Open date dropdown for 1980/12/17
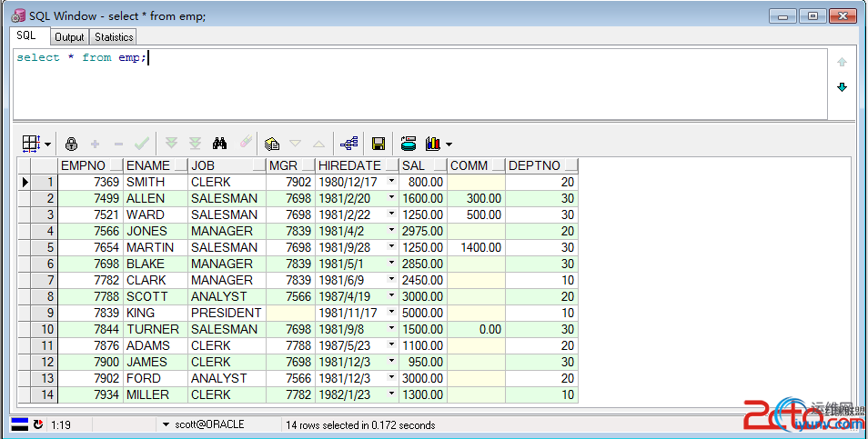This screenshot has width=868, height=439. pos(392,182)
